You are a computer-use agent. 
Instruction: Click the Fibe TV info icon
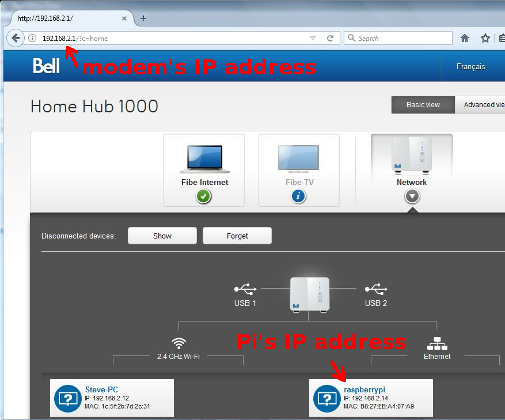click(x=298, y=196)
